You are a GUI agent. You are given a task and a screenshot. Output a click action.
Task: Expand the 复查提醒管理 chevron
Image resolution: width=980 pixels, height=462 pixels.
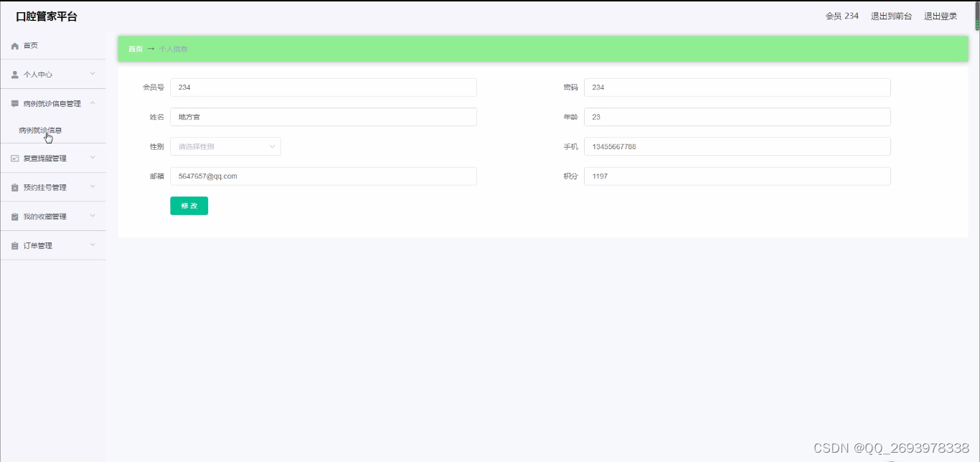point(93,158)
